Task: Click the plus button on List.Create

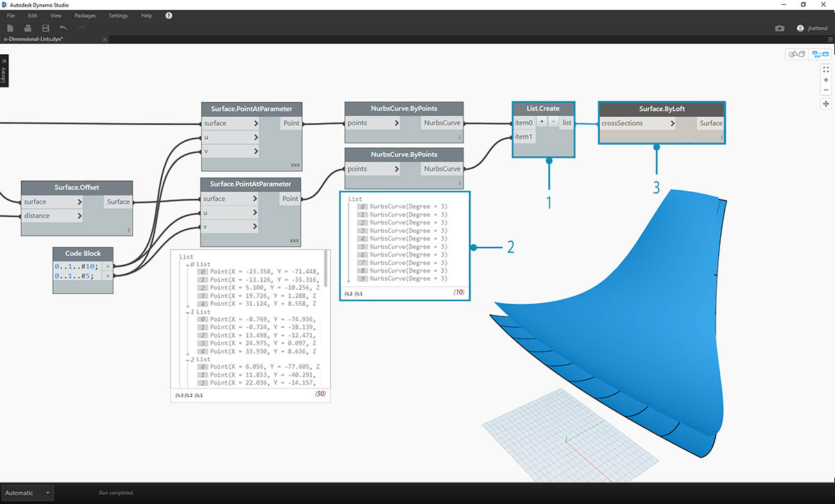Action: point(541,122)
